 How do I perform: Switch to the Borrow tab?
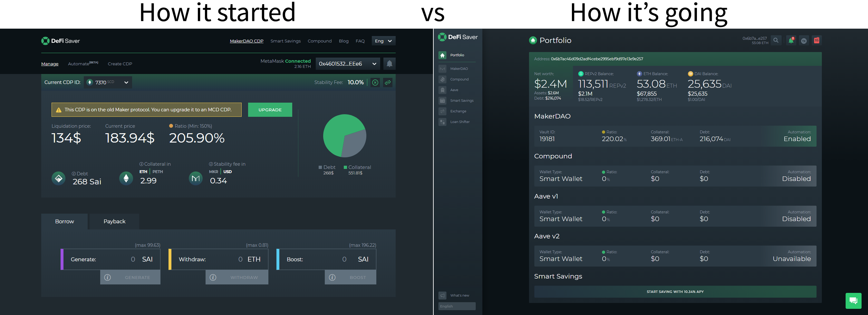click(64, 221)
